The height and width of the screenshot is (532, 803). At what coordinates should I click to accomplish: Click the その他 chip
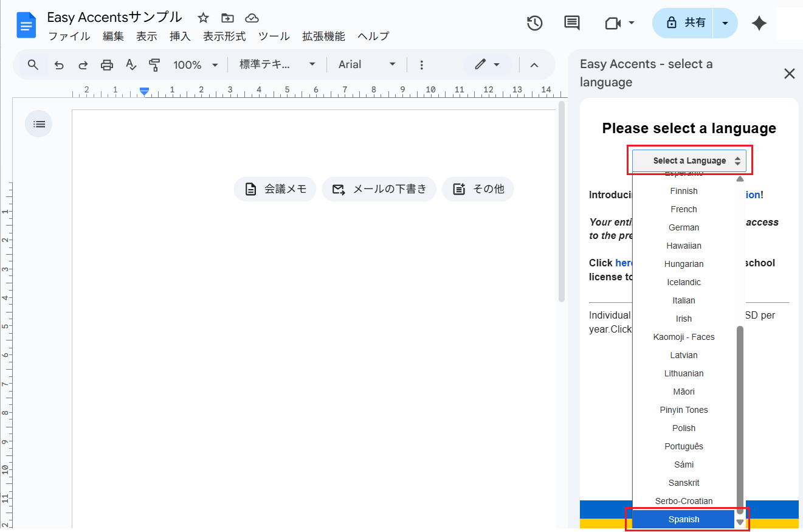pos(478,189)
